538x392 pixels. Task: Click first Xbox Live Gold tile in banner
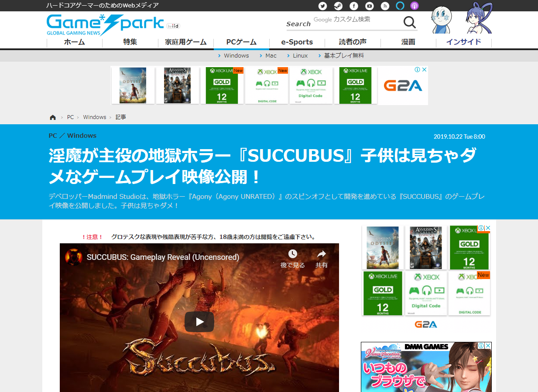pyautogui.click(x=222, y=85)
